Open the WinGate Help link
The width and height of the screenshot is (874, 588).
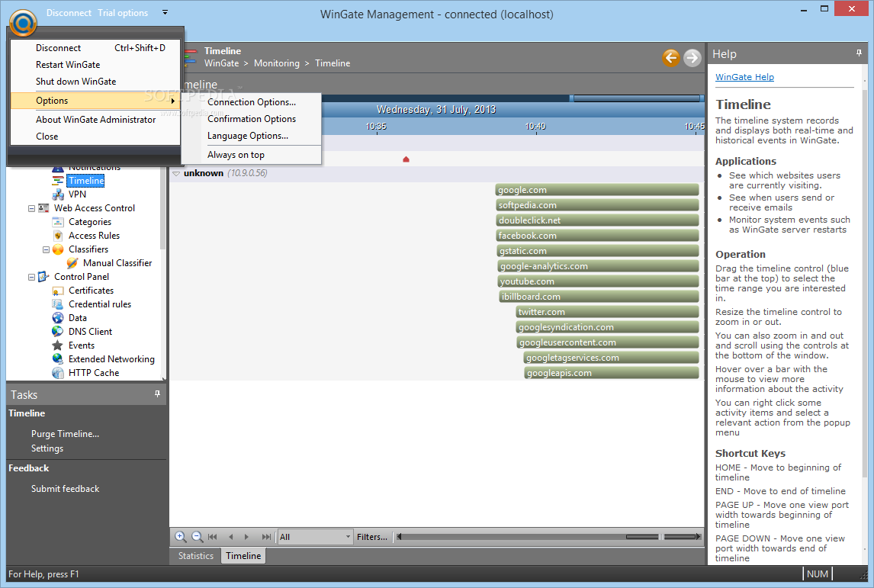744,77
